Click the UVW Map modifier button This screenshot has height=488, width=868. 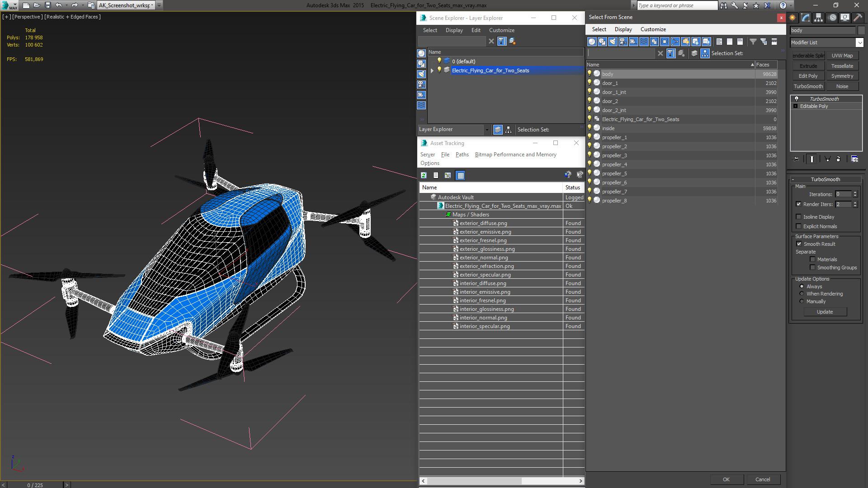click(x=842, y=56)
